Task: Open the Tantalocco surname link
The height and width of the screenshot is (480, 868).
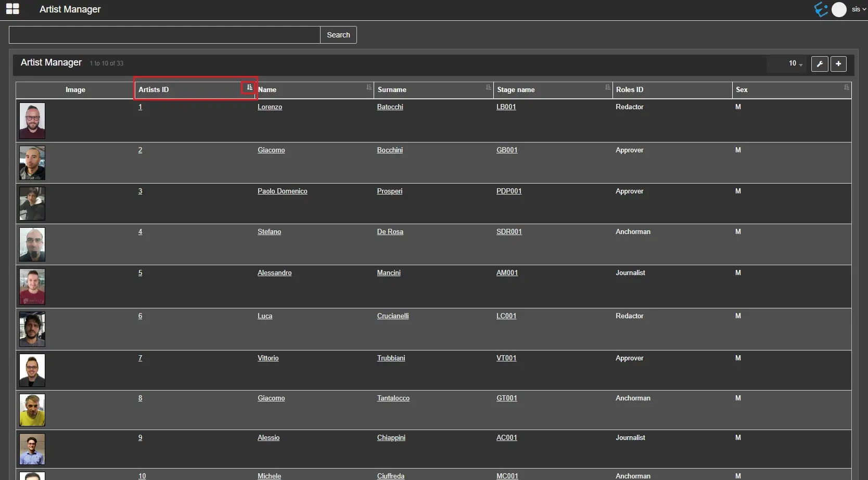Action: [393, 398]
